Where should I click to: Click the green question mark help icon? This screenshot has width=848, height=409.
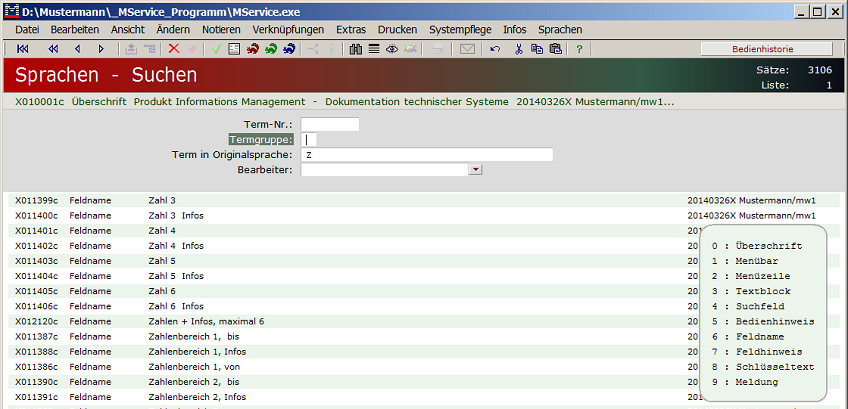click(579, 49)
